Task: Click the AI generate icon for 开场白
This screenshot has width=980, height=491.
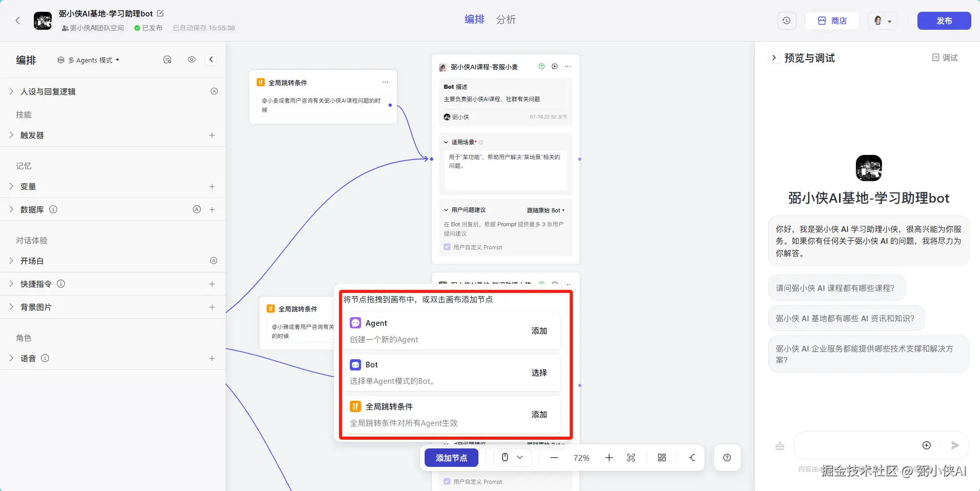Action: tap(214, 261)
